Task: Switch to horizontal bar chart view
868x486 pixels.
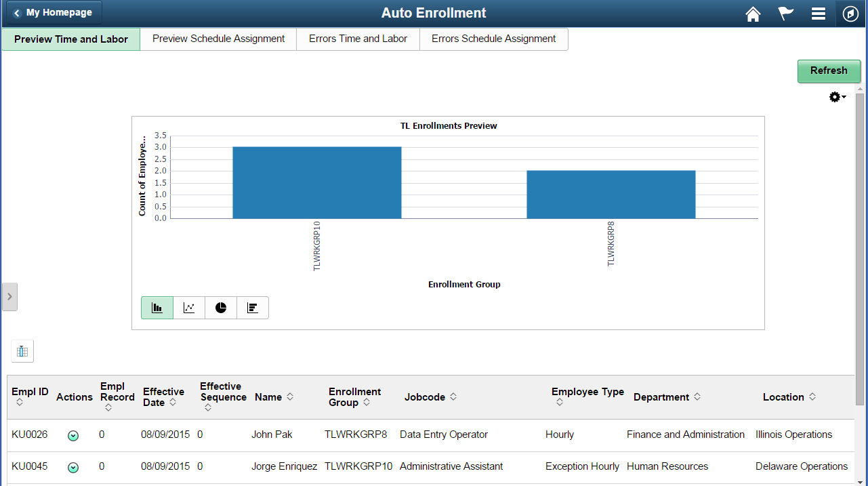Action: click(x=253, y=308)
